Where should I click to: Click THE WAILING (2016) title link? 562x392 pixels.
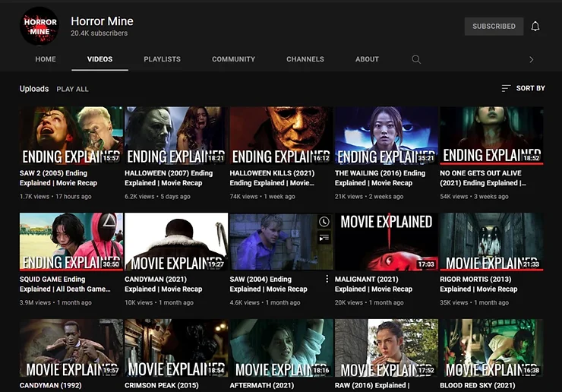(380, 178)
